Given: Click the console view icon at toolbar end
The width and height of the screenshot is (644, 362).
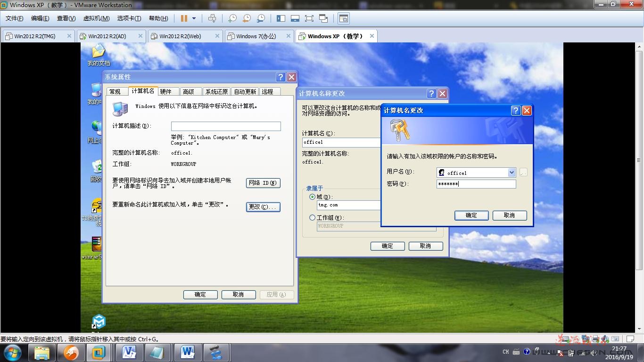Looking at the screenshot, I should pyautogui.click(x=344, y=18).
